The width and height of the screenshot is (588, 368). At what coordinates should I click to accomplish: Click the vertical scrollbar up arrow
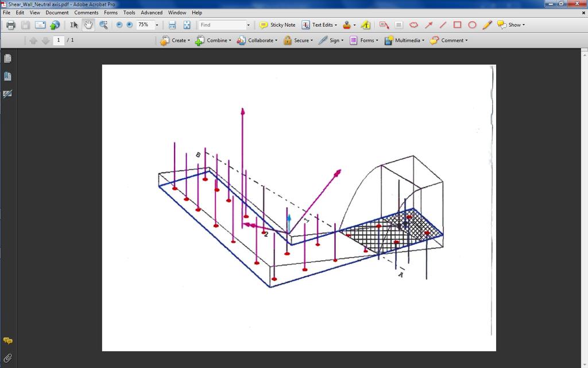point(585,55)
